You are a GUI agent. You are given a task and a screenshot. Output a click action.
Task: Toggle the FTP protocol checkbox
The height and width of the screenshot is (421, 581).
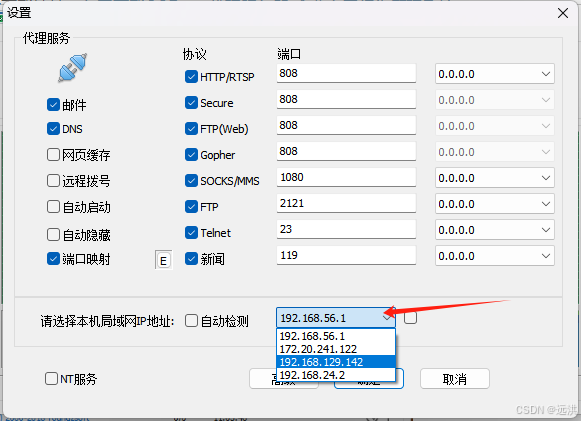(191, 206)
